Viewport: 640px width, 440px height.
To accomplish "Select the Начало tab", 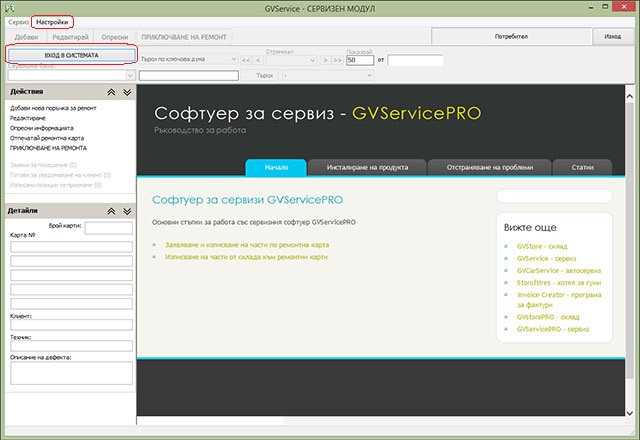I will pyautogui.click(x=276, y=167).
